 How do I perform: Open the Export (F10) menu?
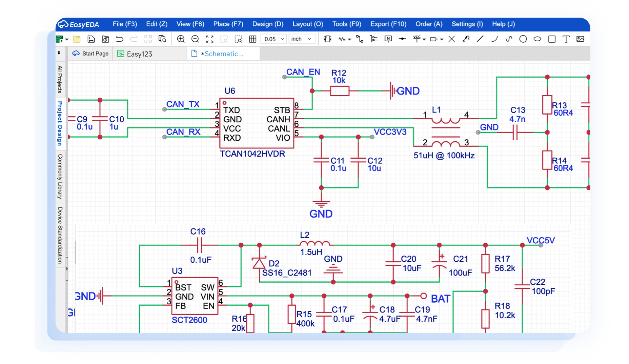(x=388, y=24)
